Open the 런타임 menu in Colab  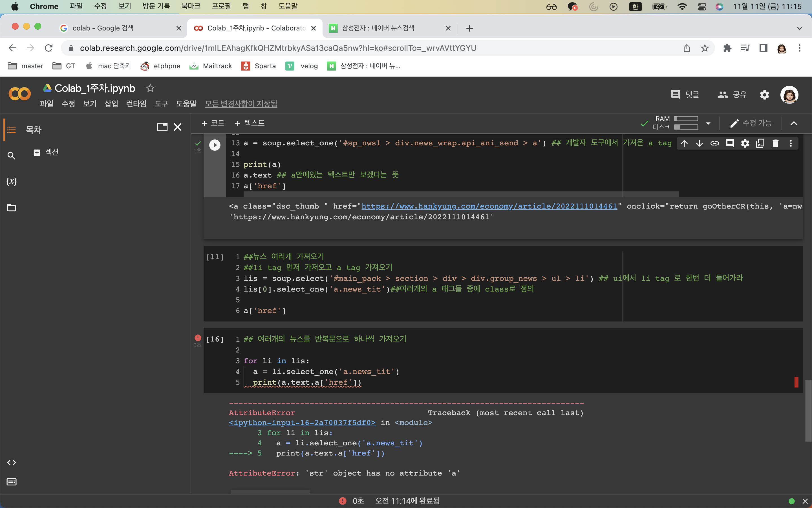click(136, 104)
